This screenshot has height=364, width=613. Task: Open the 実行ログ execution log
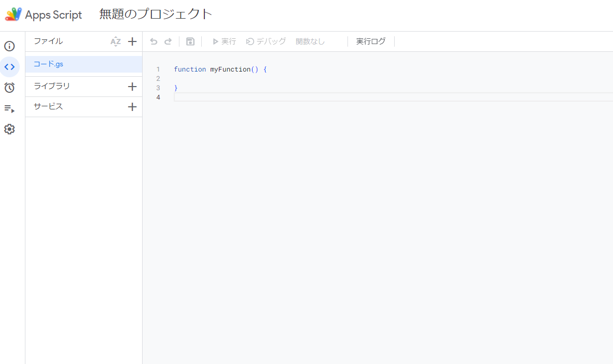coord(370,41)
